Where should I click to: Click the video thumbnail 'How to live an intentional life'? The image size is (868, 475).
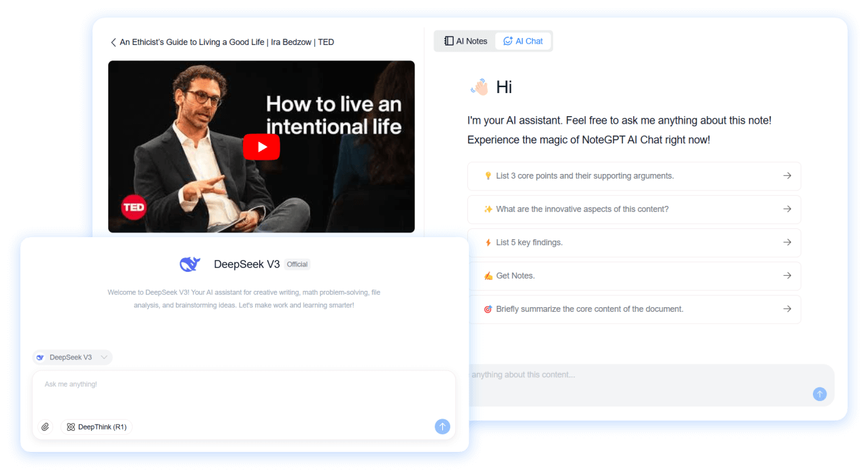(x=261, y=147)
